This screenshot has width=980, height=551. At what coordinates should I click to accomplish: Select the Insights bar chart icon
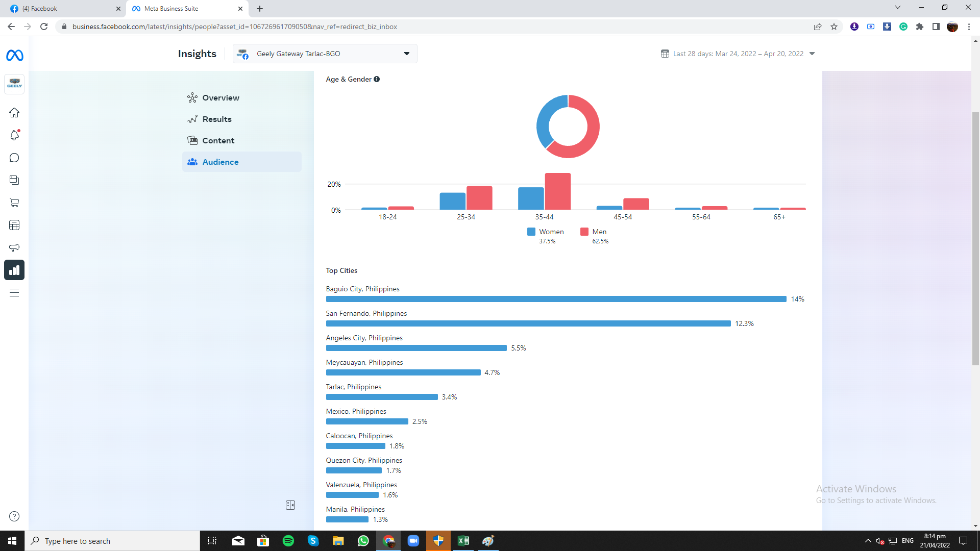tap(14, 270)
